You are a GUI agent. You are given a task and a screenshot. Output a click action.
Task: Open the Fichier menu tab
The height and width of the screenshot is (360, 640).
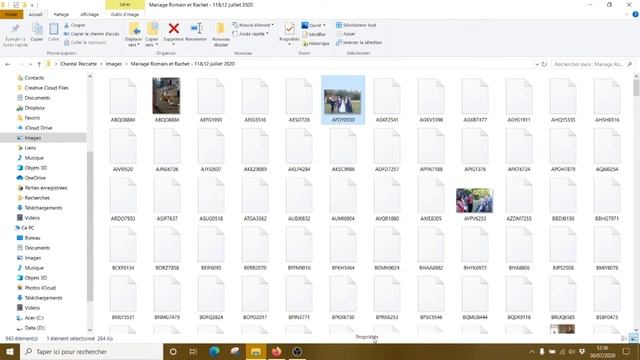click(11, 14)
